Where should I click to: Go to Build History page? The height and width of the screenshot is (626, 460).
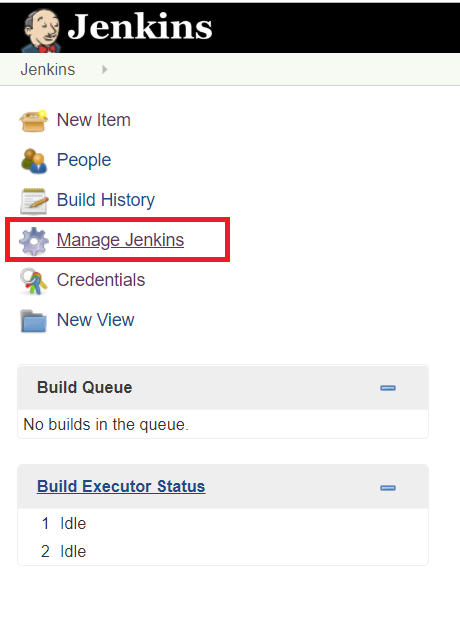click(x=106, y=200)
